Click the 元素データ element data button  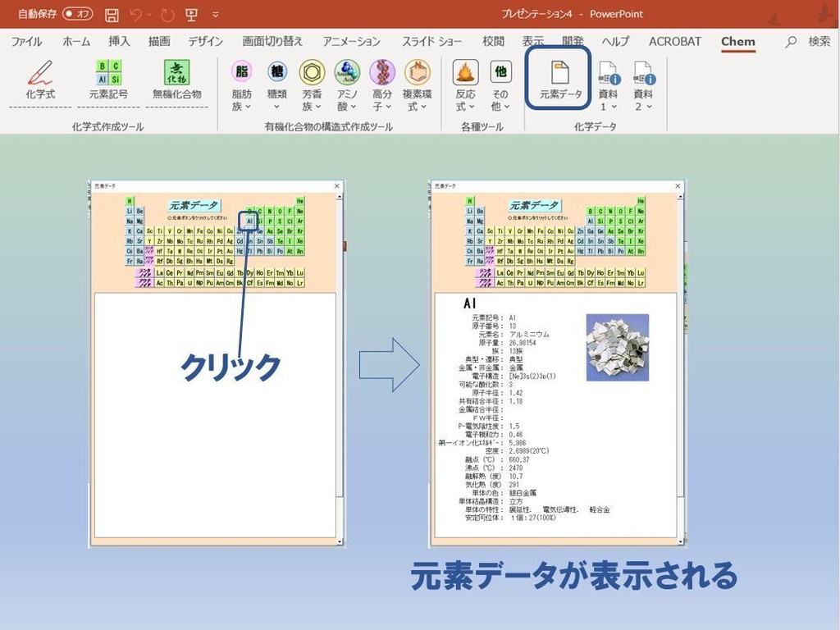tap(559, 80)
